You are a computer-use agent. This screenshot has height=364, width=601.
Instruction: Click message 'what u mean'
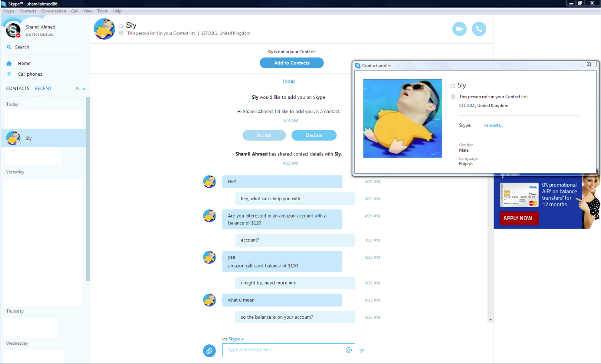click(x=282, y=300)
